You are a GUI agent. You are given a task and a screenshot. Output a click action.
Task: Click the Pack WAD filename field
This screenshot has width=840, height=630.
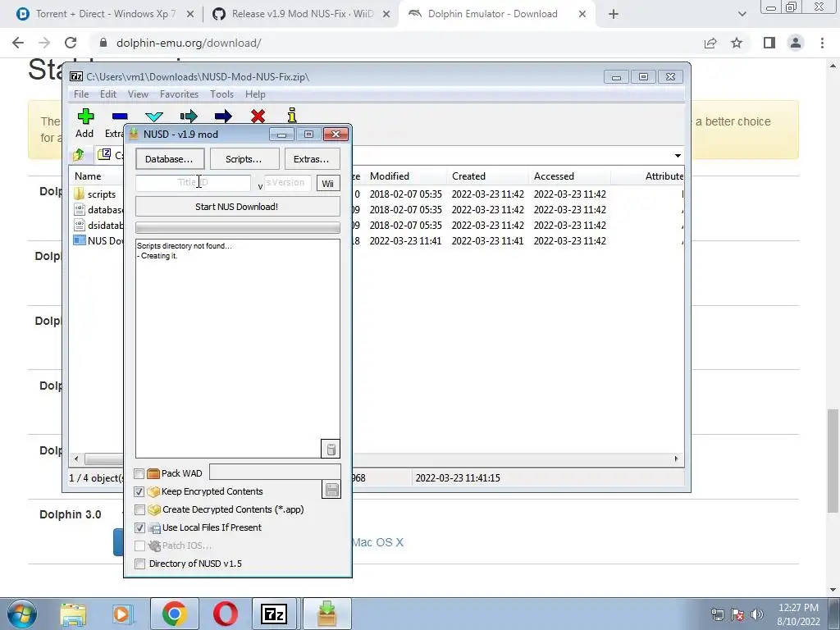(275, 472)
